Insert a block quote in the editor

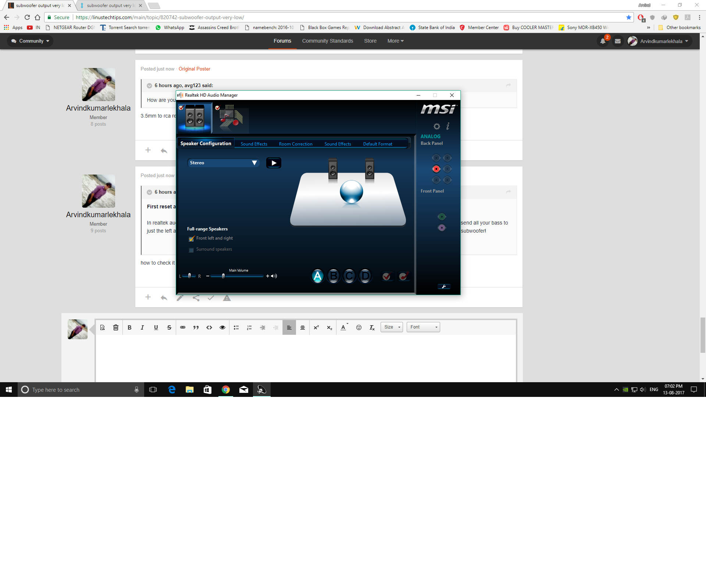[196, 327]
